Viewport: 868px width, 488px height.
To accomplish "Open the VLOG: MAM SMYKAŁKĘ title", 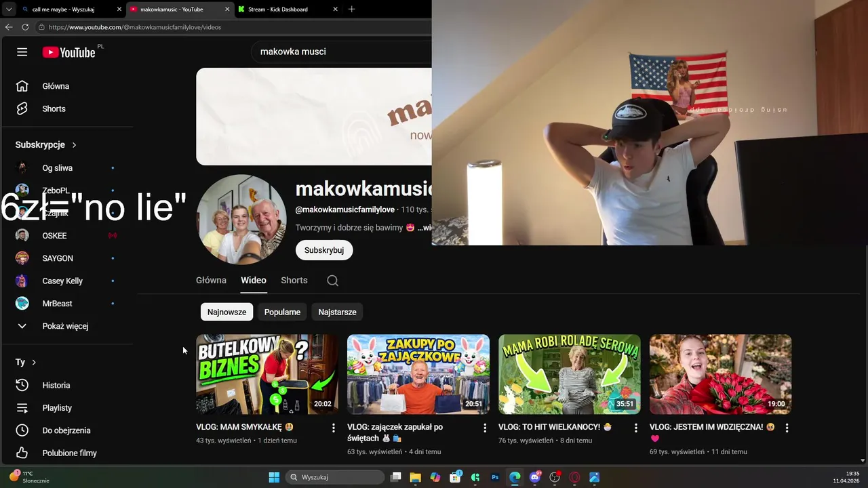I will click(244, 427).
